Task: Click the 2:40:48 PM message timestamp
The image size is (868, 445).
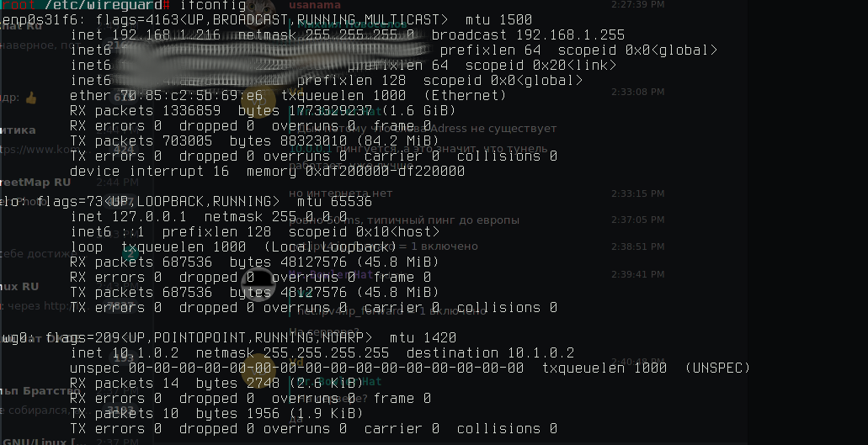Action: click(637, 361)
